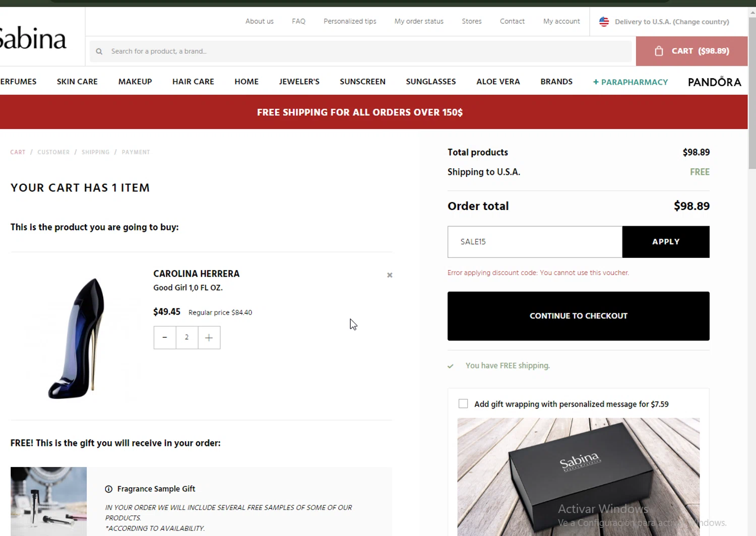Open the Cart ($98.89) button

(x=691, y=51)
